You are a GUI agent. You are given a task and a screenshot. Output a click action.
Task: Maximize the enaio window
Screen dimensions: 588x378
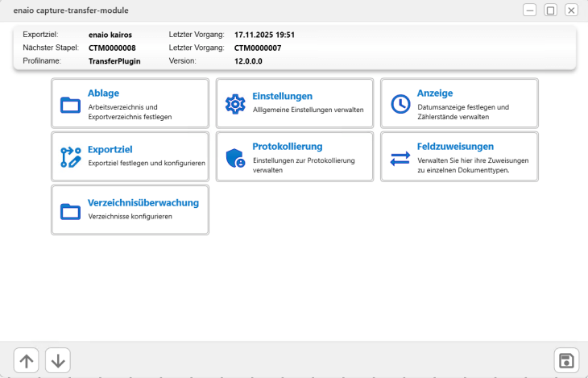point(550,10)
